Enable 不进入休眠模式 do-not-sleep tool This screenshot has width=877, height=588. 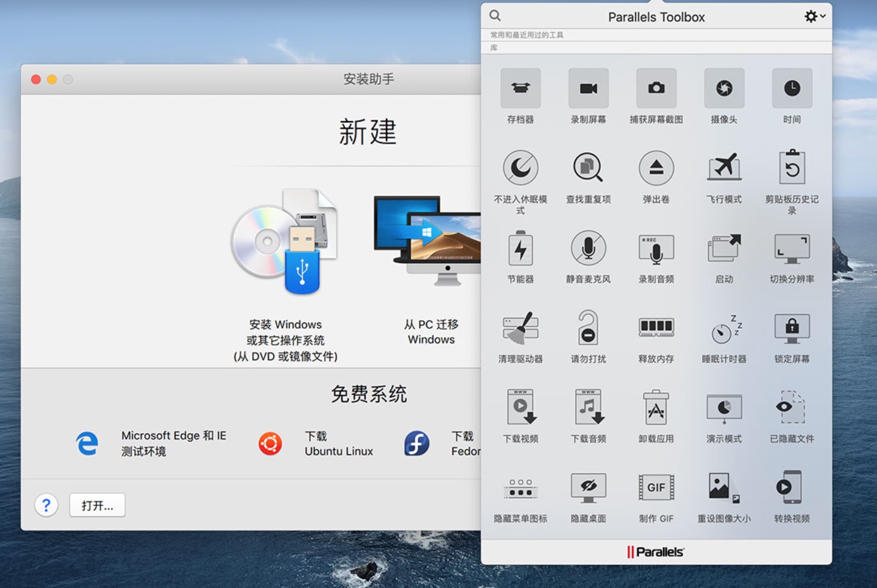[x=521, y=168]
